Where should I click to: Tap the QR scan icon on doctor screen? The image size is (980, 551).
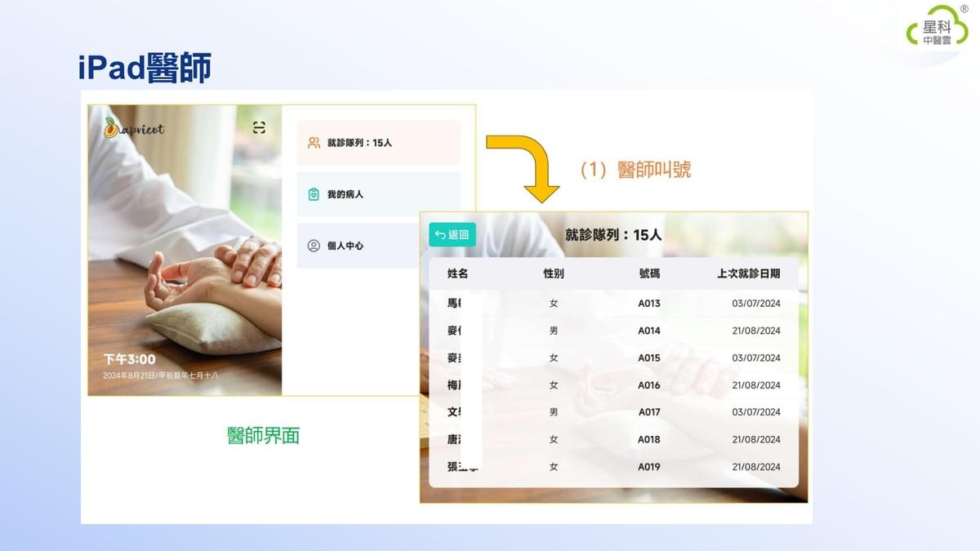[x=259, y=127]
